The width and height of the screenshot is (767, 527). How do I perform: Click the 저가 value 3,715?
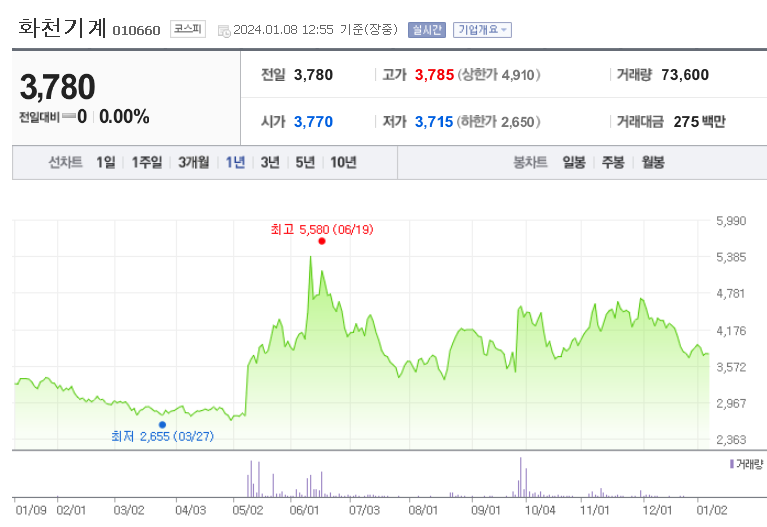coord(434,121)
